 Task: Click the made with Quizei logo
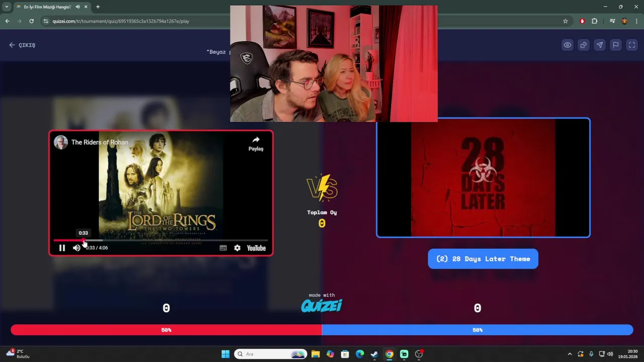[321, 303]
